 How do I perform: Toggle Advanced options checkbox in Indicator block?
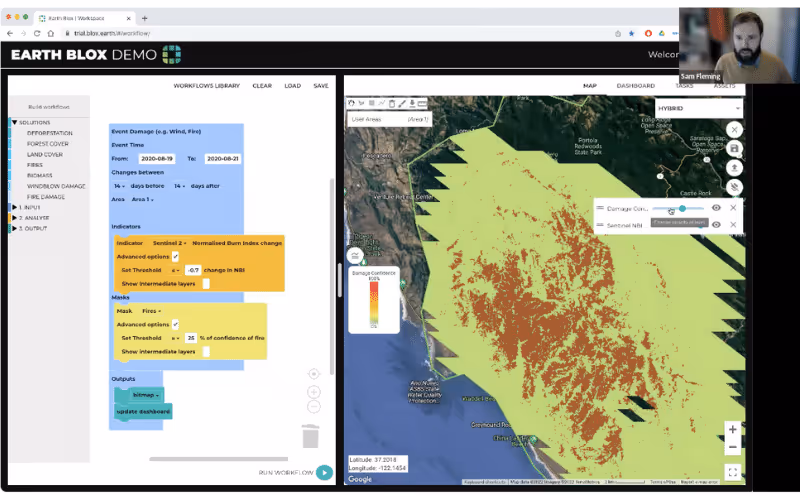point(176,256)
